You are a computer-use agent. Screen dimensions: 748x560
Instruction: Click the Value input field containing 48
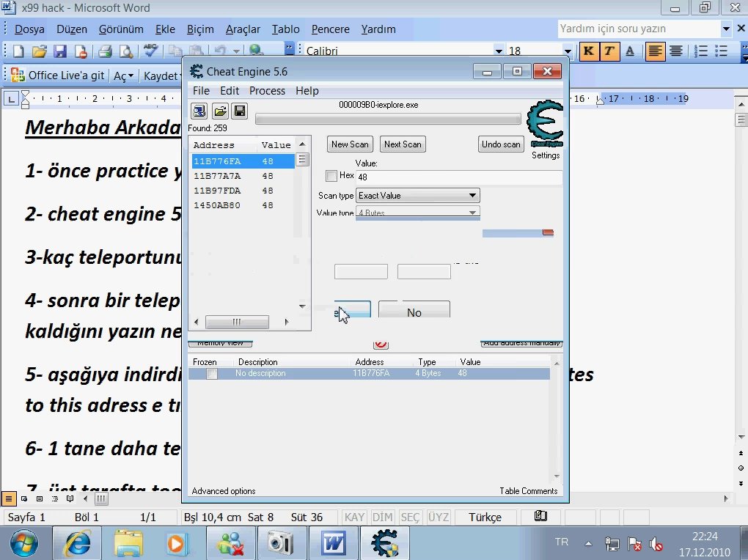(459, 177)
